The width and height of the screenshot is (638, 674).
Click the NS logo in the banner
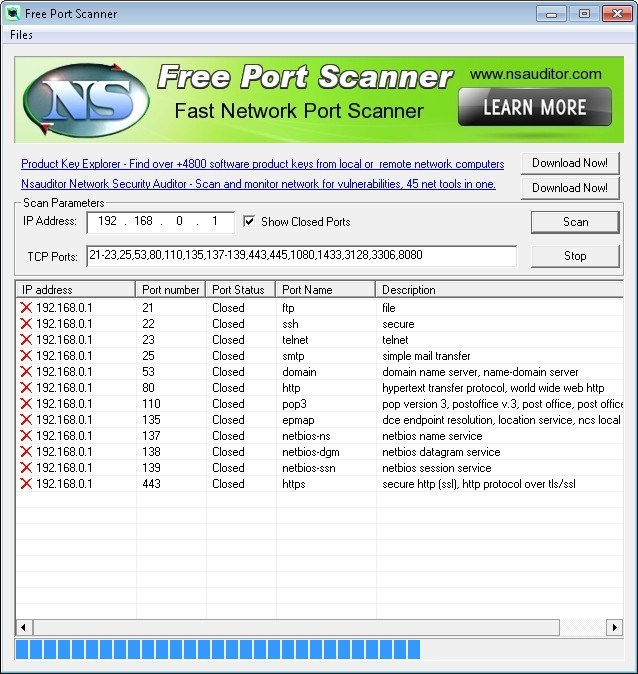click(86, 99)
